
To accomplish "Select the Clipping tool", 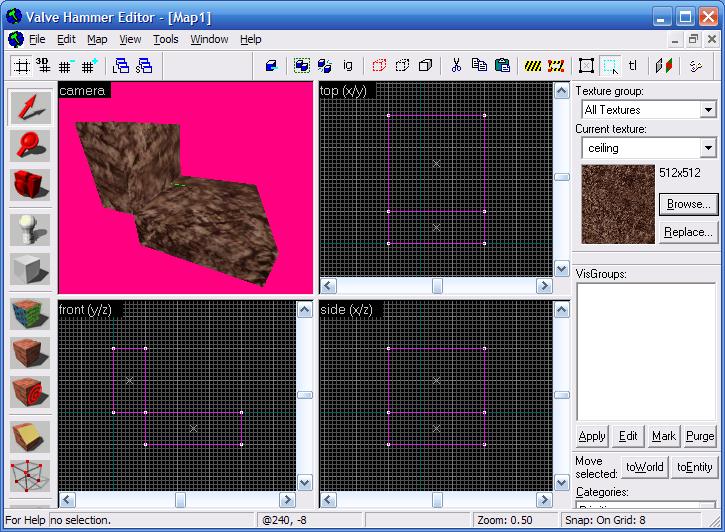I will 30,437.
